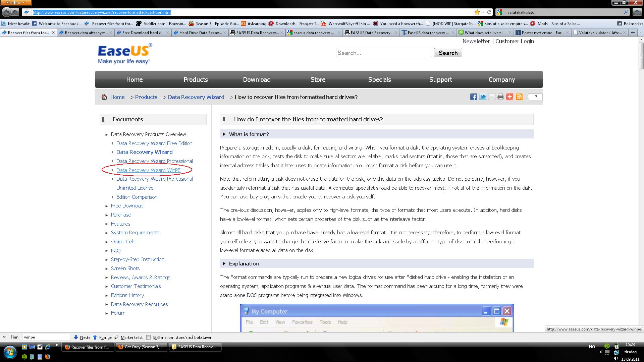Viewport: 644px width, 362px height.
Task: Open the 'Edition Comparison' link
Action: 137,197
